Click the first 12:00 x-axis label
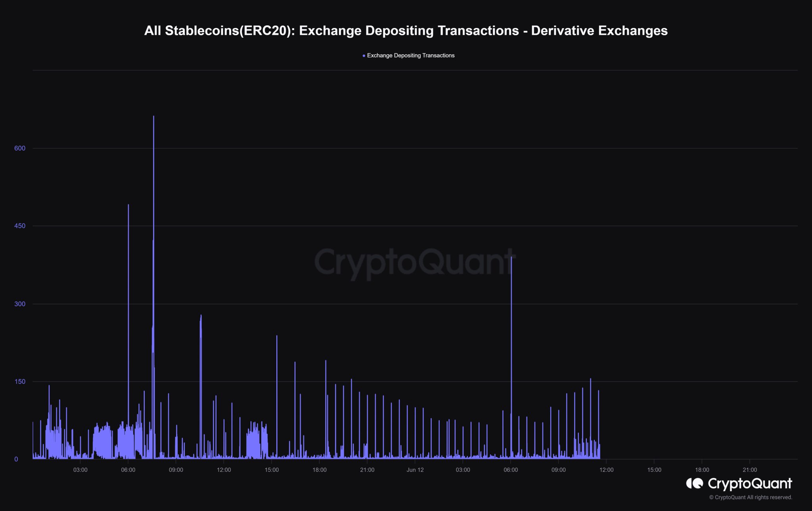The width and height of the screenshot is (812, 511). (x=224, y=470)
